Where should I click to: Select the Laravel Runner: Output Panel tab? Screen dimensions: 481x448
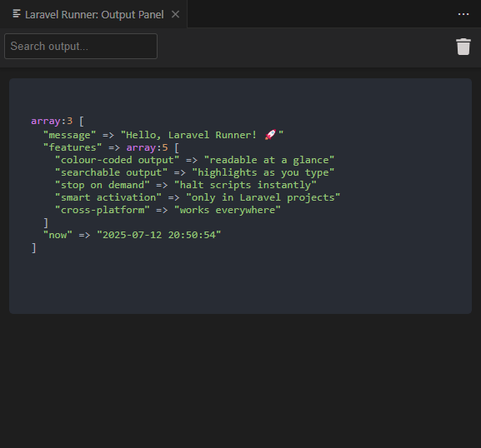(x=93, y=14)
